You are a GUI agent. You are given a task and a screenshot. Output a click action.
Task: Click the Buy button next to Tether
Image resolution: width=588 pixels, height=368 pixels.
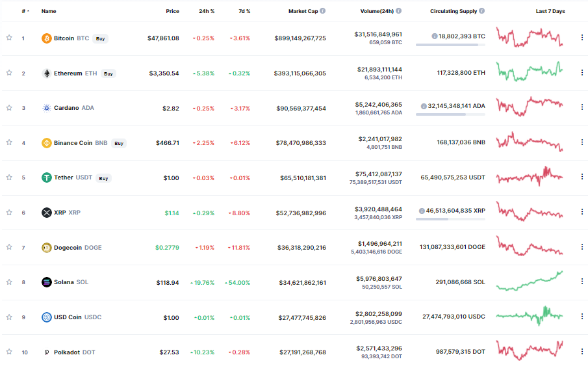103,178
